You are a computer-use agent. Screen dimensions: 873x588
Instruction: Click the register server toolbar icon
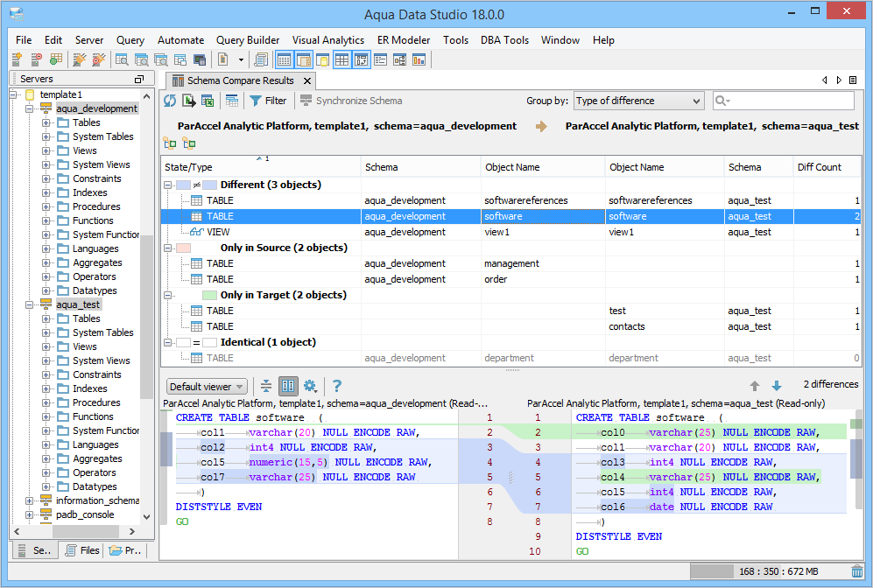[17, 59]
